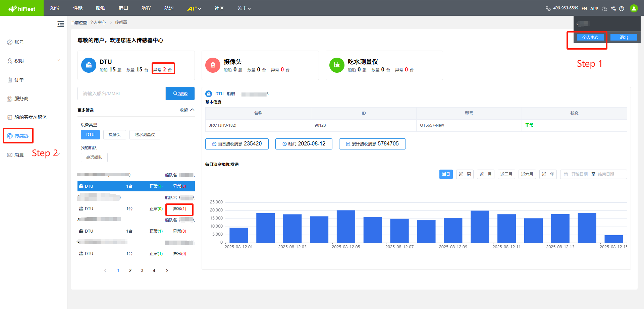Viewport: 644px width, 309px height.
Task: Click the 传感器 sensor icon in the sidebar
Action: click(x=10, y=136)
